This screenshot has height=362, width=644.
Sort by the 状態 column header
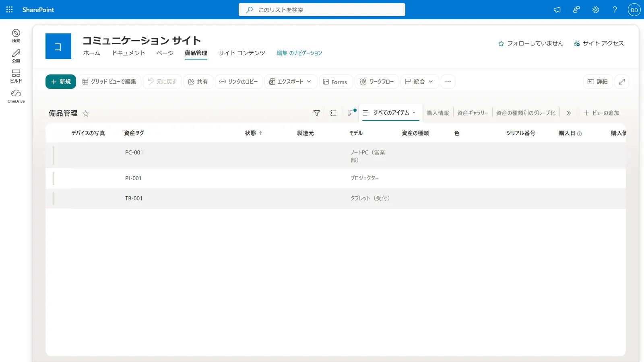point(254,133)
